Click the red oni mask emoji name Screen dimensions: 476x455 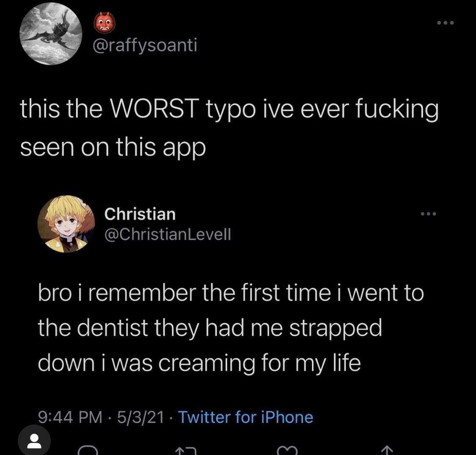pyautogui.click(x=105, y=23)
